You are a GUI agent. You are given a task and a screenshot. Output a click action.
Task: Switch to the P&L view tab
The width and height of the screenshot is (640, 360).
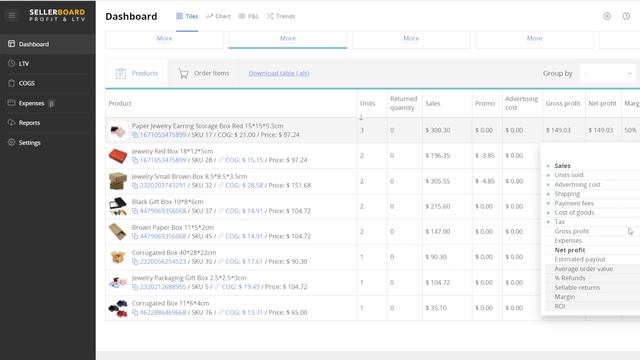(x=249, y=16)
